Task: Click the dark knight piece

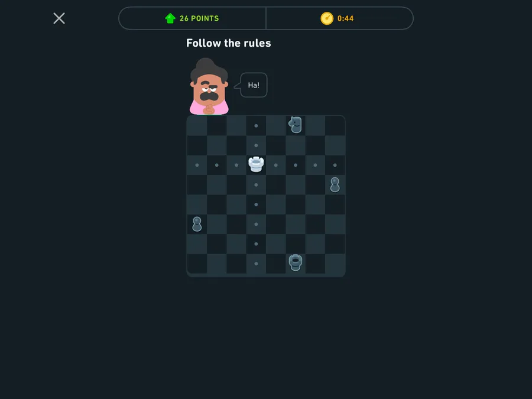Action: [295, 125]
